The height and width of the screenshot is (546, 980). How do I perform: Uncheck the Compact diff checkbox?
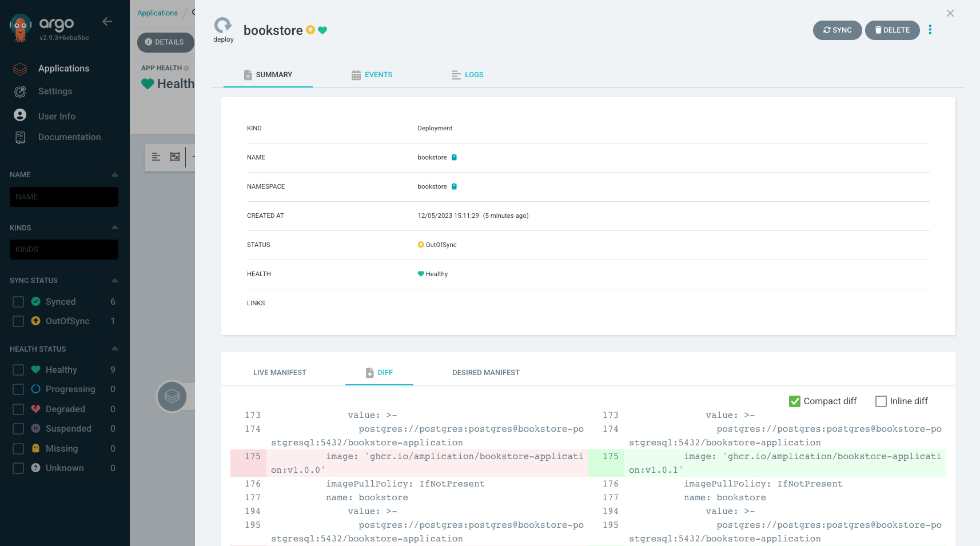coord(795,401)
